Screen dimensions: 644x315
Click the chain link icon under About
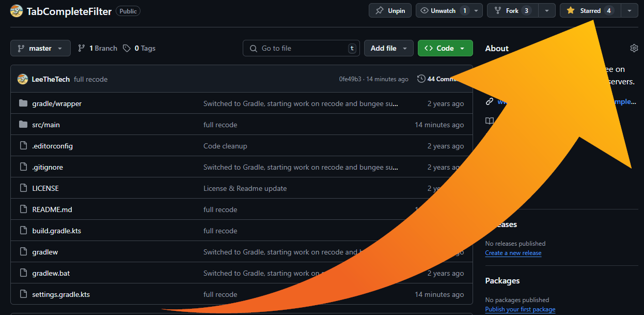(489, 101)
